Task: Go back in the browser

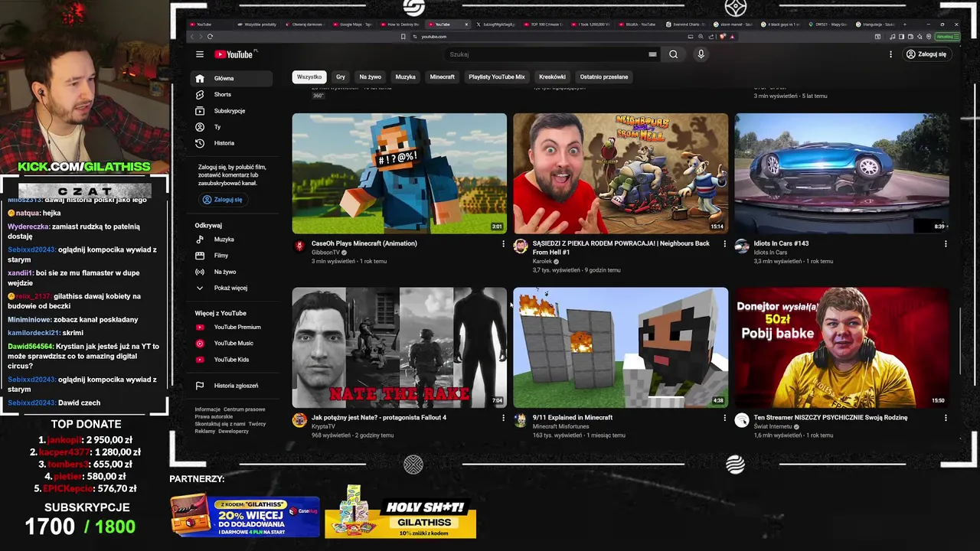Action: [x=192, y=36]
